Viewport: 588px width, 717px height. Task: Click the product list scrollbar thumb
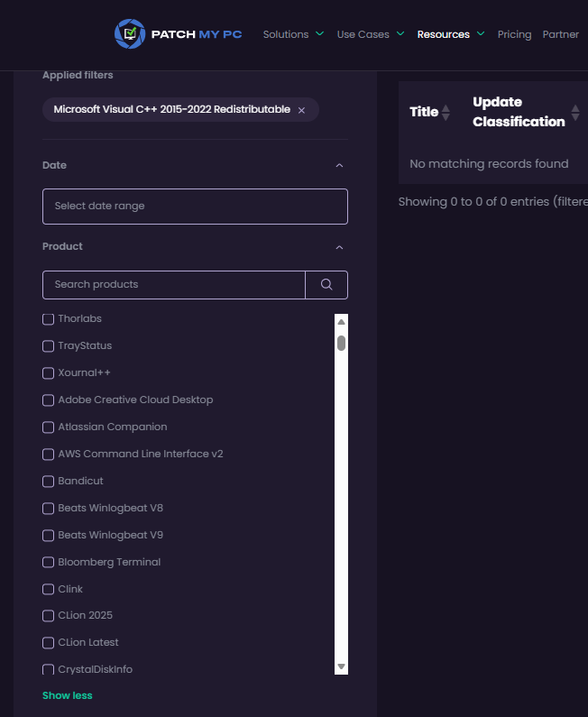pos(341,343)
